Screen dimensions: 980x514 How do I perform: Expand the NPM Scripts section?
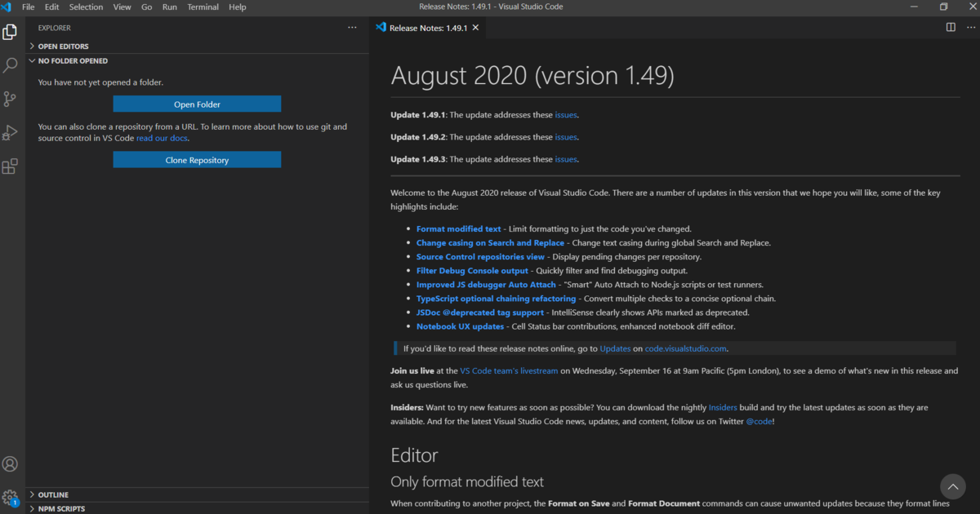[x=197, y=508]
